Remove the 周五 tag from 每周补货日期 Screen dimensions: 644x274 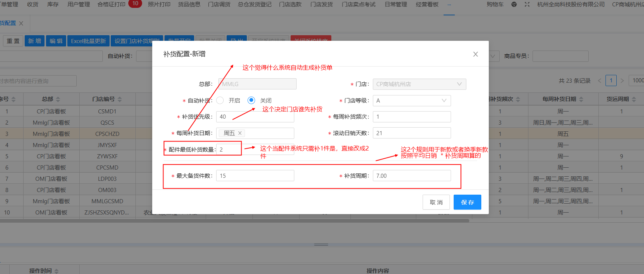pos(240,133)
